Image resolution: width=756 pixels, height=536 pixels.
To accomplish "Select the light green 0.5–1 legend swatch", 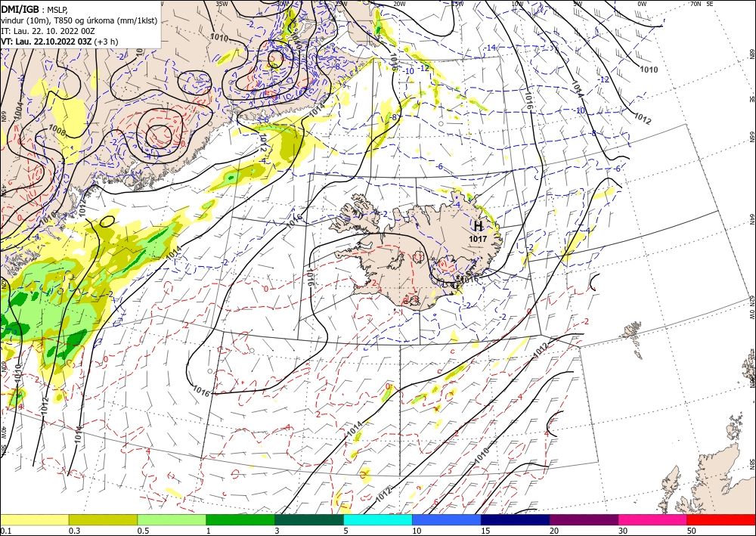I will pos(172,519).
